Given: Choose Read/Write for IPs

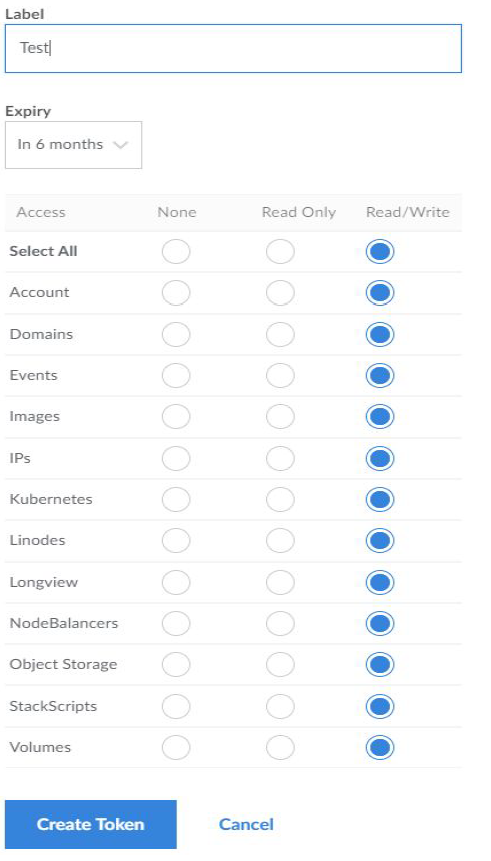Looking at the screenshot, I should 380,459.
